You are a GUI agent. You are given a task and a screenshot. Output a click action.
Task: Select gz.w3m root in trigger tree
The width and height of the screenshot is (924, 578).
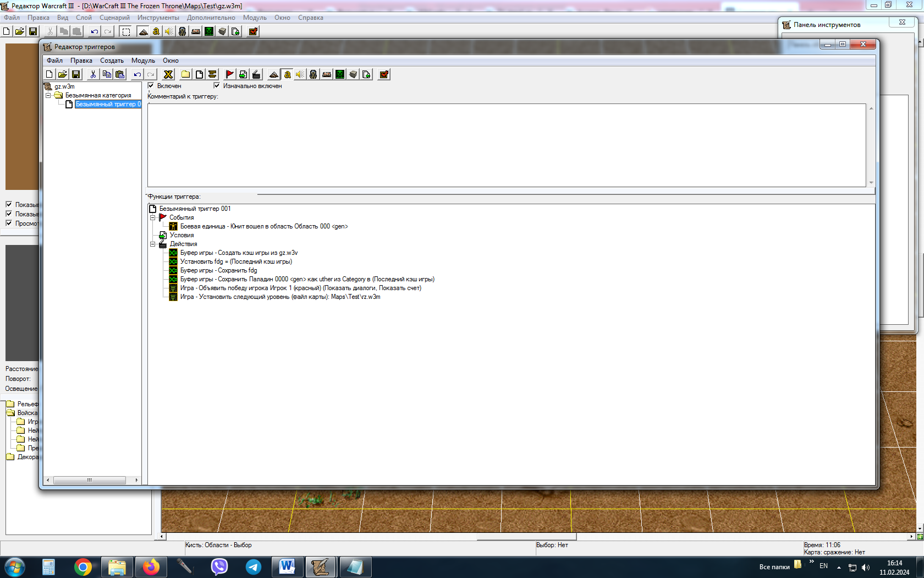64,86
